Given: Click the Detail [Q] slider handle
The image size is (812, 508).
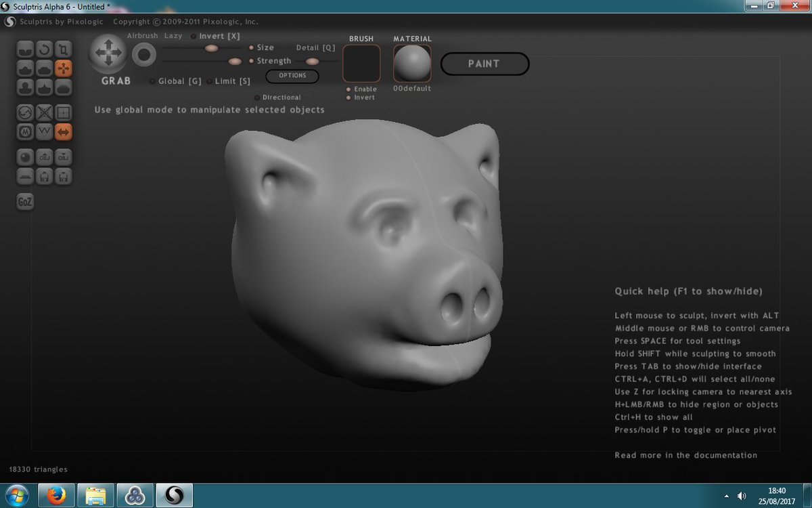Looking at the screenshot, I should [x=313, y=62].
